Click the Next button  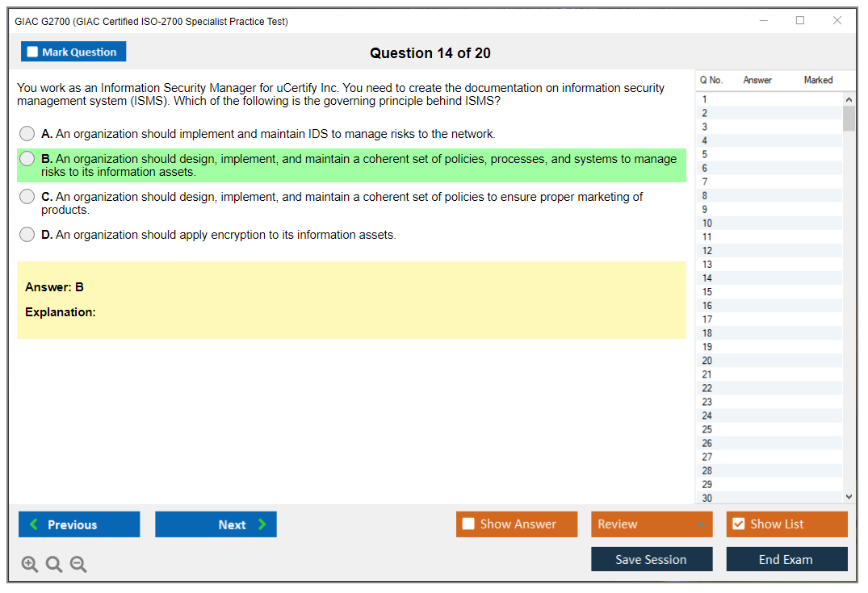[x=216, y=524]
